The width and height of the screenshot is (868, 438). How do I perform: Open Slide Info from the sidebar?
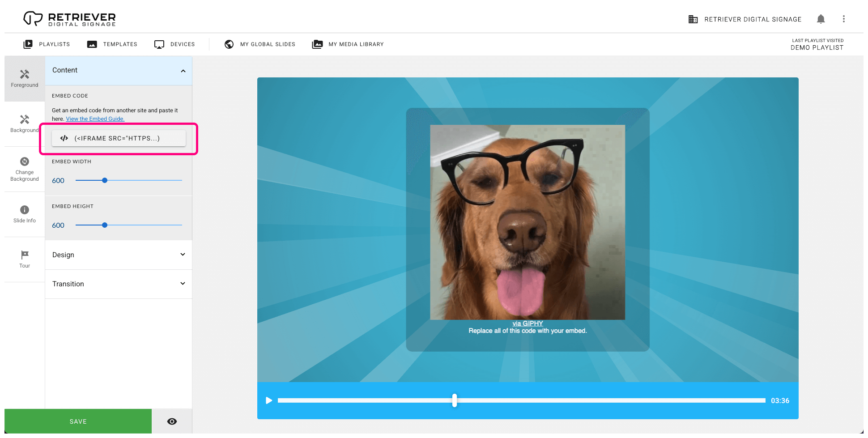click(25, 214)
